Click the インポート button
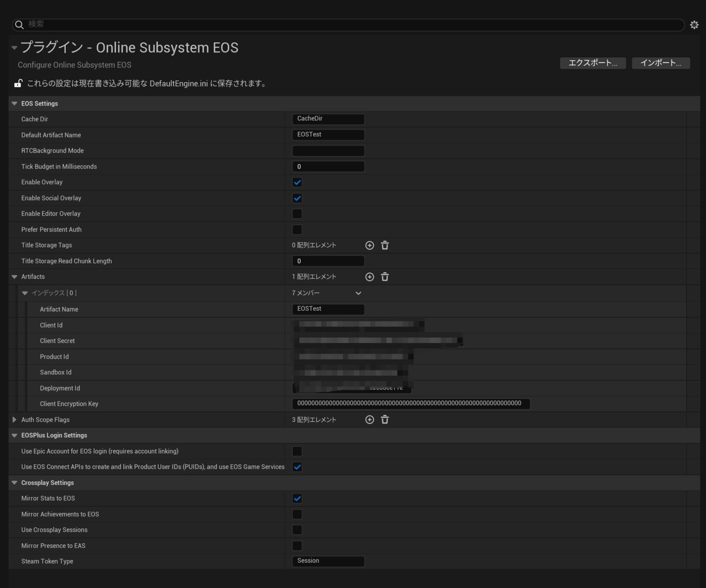This screenshot has height=588, width=706. (x=660, y=63)
